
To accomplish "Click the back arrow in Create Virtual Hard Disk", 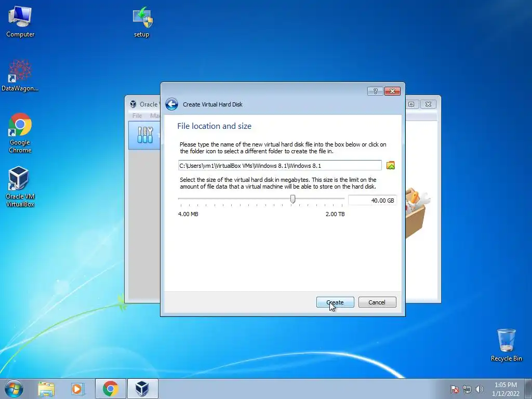I will click(x=171, y=104).
